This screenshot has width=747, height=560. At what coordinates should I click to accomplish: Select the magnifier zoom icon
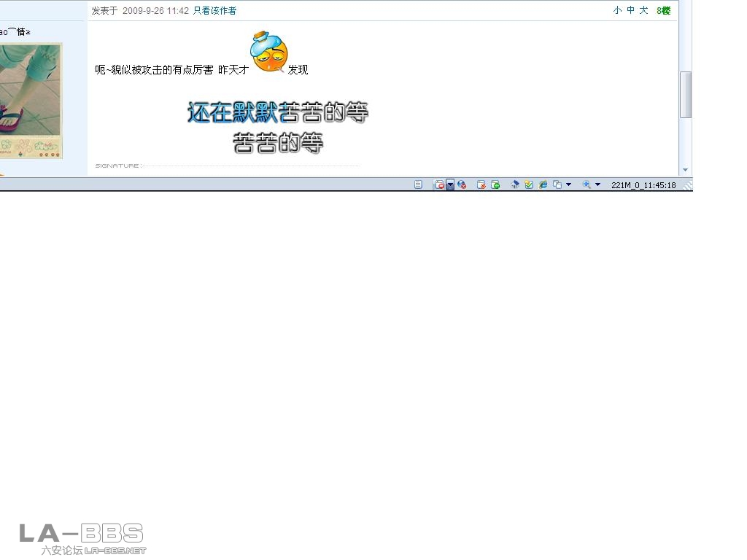point(587,184)
